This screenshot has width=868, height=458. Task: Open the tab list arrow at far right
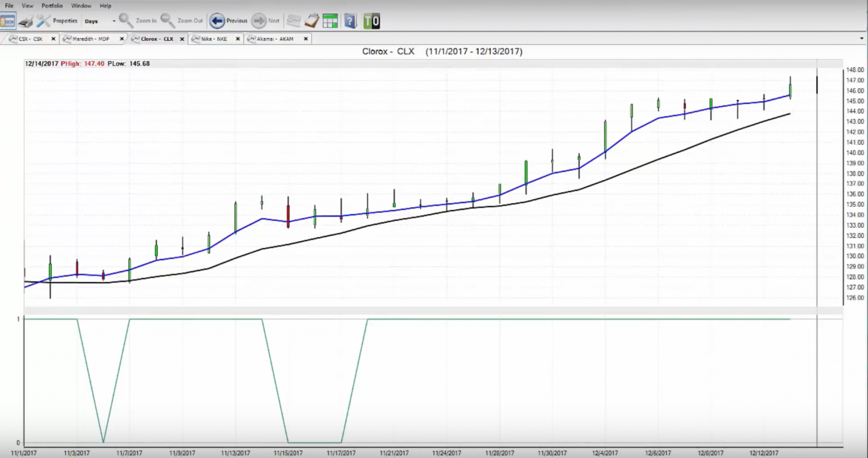(862, 38)
